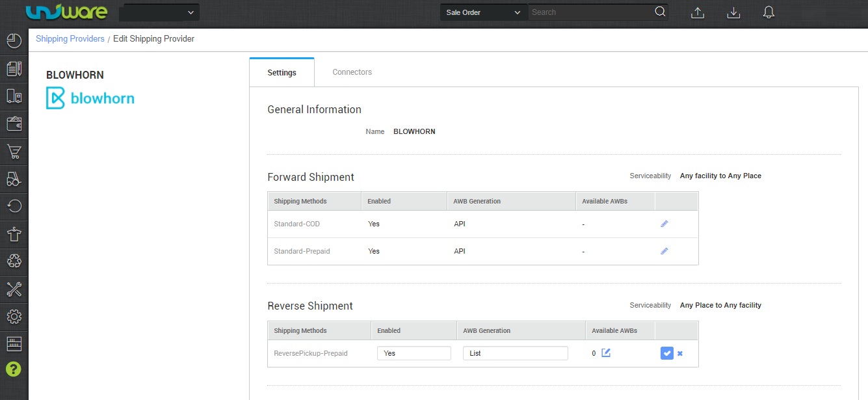Viewport: 868px width, 400px height.
Task: Click the Standard-COD row label
Action: click(x=297, y=224)
